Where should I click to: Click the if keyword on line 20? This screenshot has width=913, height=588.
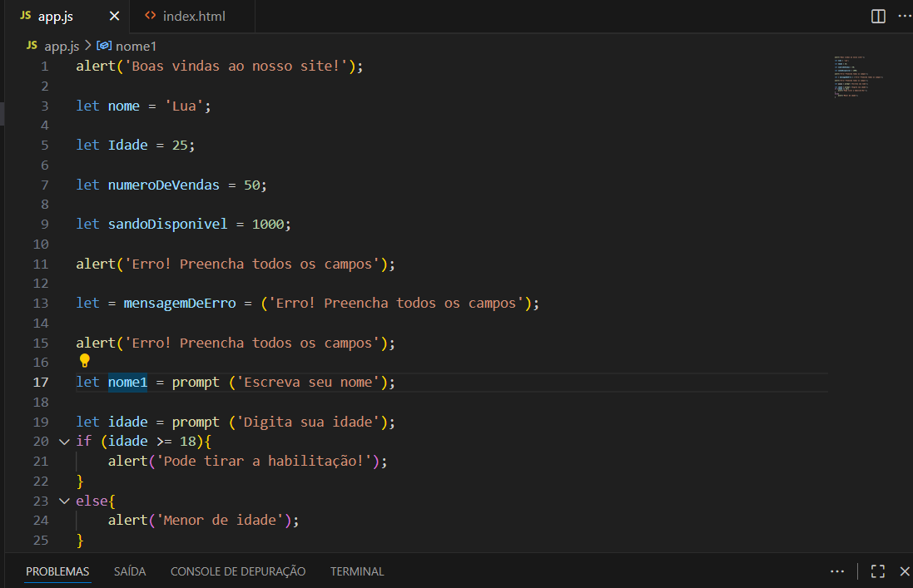coord(84,442)
